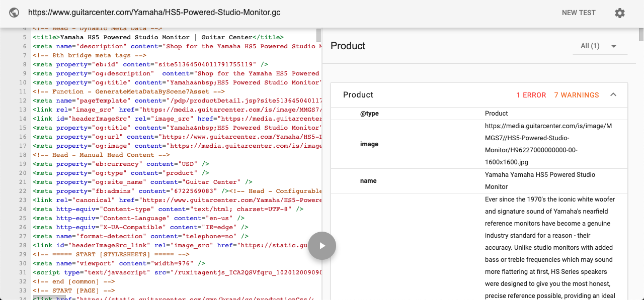Screen dimensions: 644x300
Task: Click the viewport meta tag line
Action: pyautogui.click(x=119, y=263)
